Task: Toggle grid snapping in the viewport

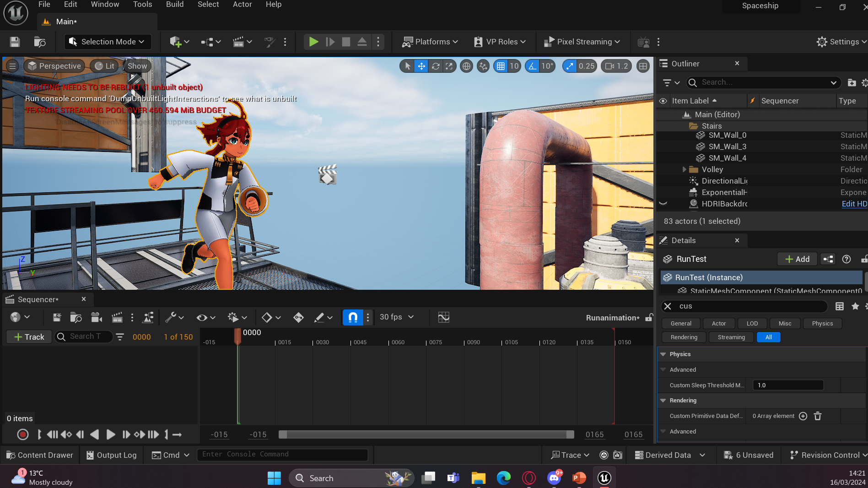Action: 501,66
